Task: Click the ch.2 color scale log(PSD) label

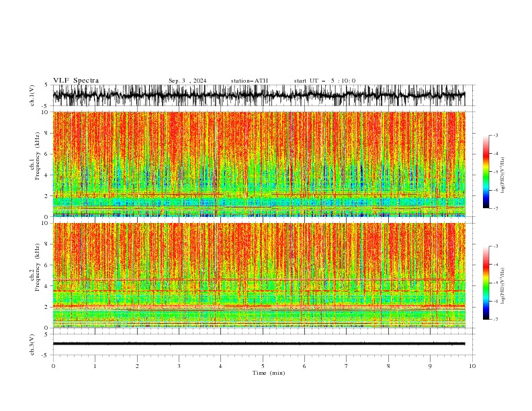Action: [x=503, y=285]
